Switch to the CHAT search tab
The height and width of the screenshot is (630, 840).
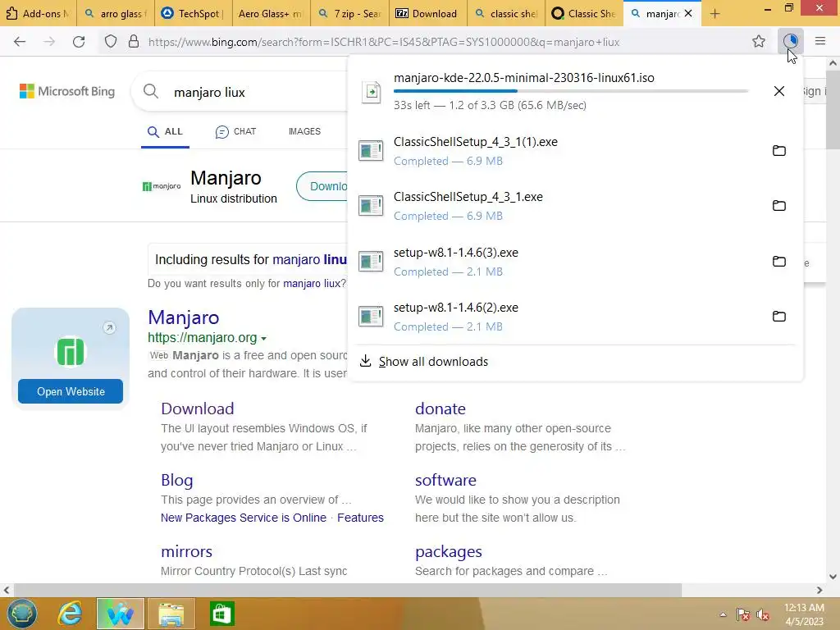pyautogui.click(x=235, y=132)
